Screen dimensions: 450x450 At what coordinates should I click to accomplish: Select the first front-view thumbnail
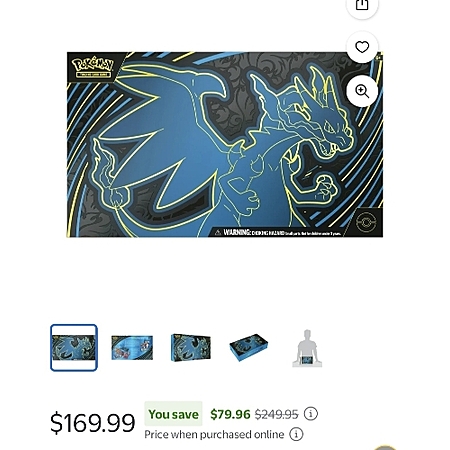74,348
